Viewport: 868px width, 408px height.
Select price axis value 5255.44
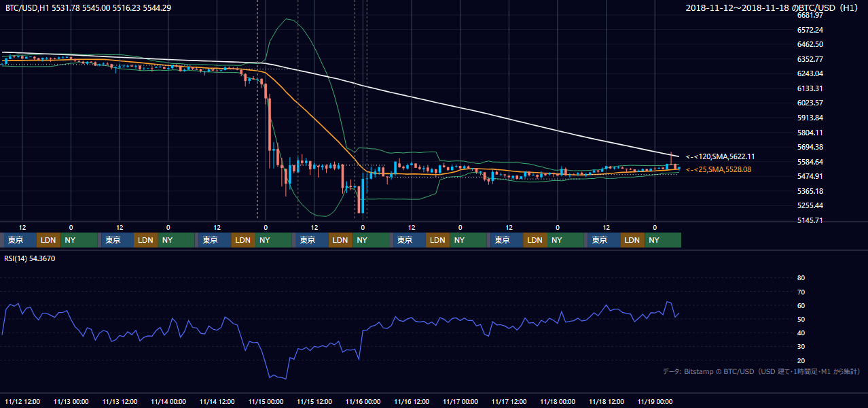click(x=810, y=205)
